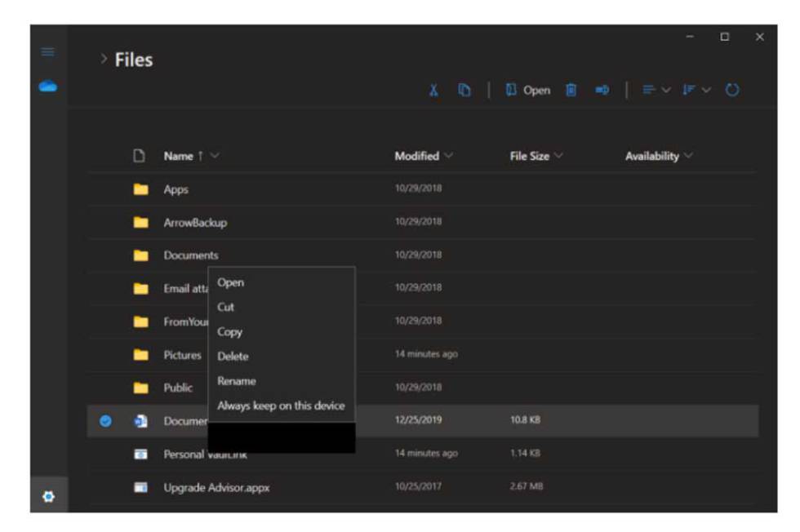Click the 2.67 MB file size

(527, 486)
